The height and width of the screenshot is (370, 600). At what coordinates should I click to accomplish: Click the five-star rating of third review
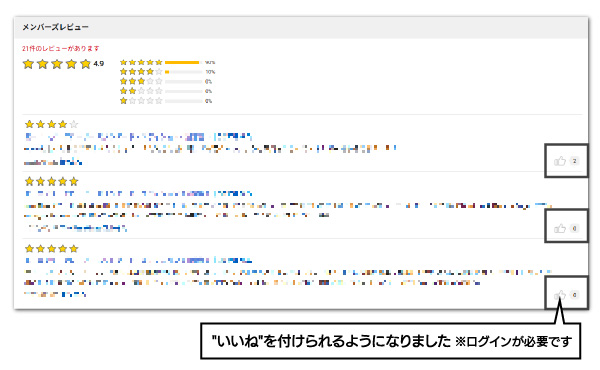coord(52,249)
